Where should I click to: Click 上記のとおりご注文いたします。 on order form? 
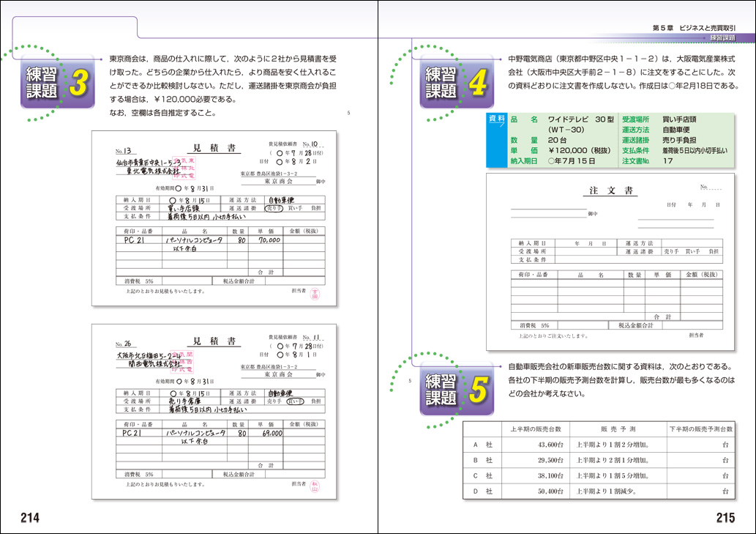tap(553, 335)
